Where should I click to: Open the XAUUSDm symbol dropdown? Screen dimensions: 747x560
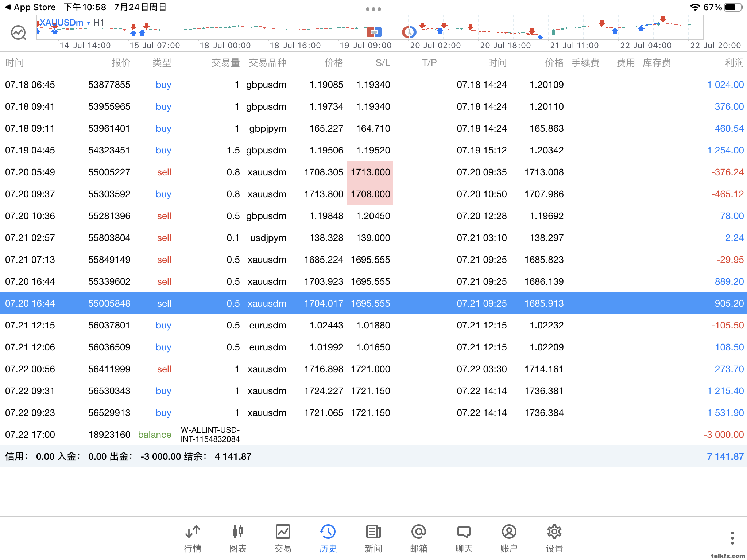[x=65, y=23]
